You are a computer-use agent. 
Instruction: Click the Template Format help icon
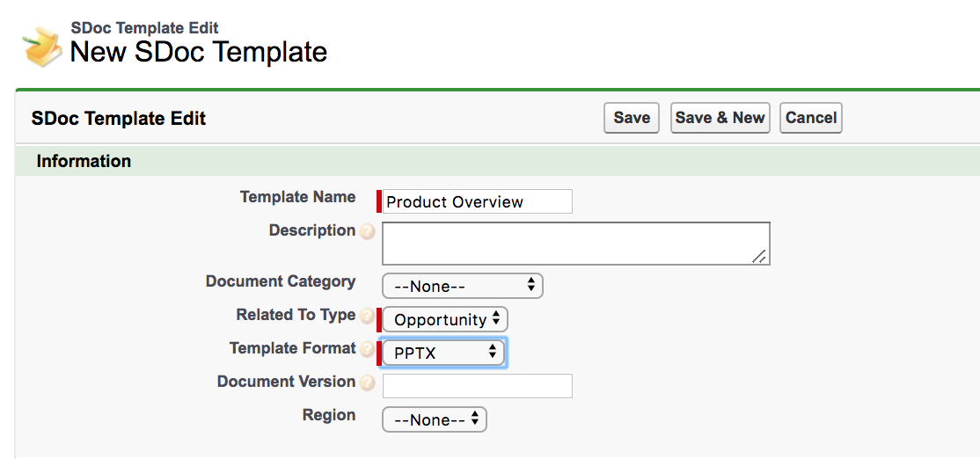click(368, 349)
